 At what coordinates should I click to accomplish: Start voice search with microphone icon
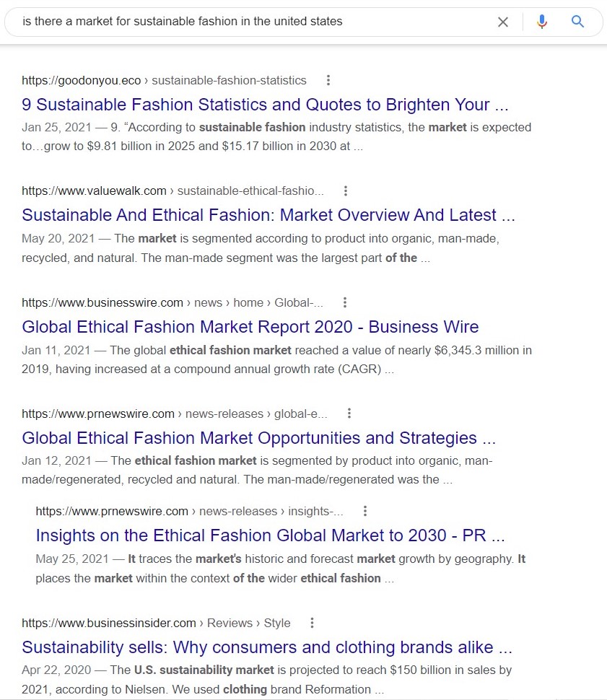coord(542,22)
